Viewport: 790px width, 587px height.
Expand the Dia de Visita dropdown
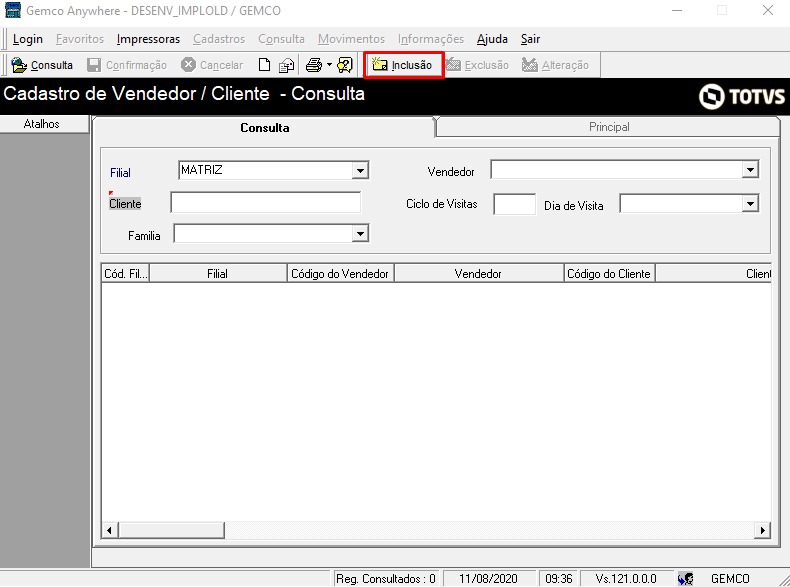(x=750, y=204)
